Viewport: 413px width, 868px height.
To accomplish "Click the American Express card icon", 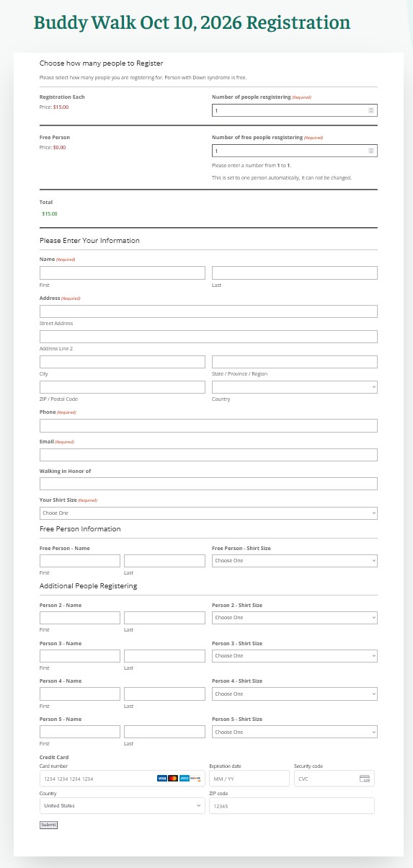I will pos(184,779).
